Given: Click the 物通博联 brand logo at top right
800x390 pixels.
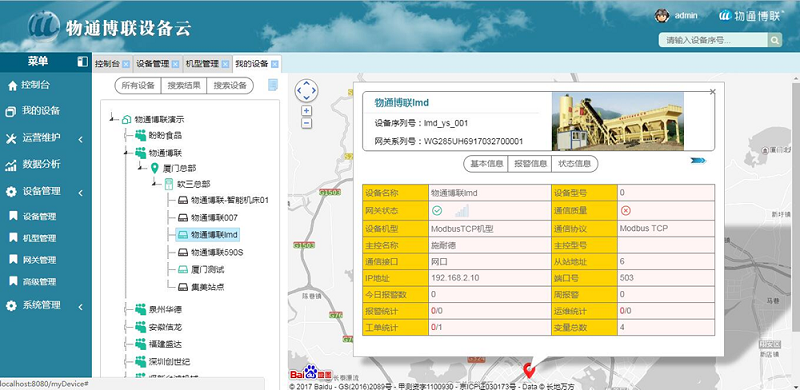Looking at the screenshot, I should (x=751, y=15).
